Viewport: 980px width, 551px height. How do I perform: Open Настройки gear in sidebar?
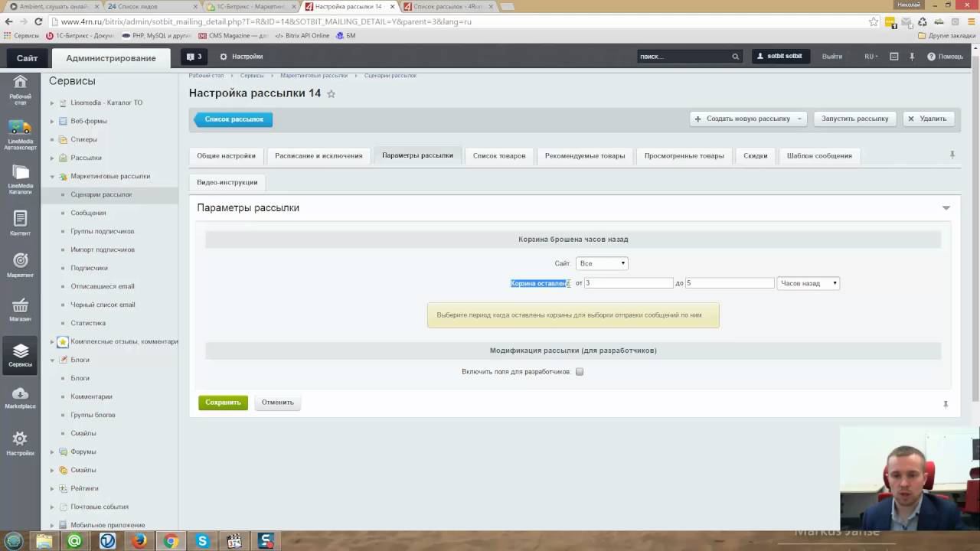tap(21, 443)
